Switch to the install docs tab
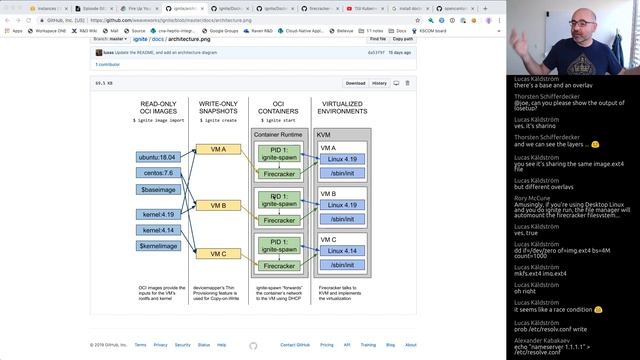 [x=411, y=9]
